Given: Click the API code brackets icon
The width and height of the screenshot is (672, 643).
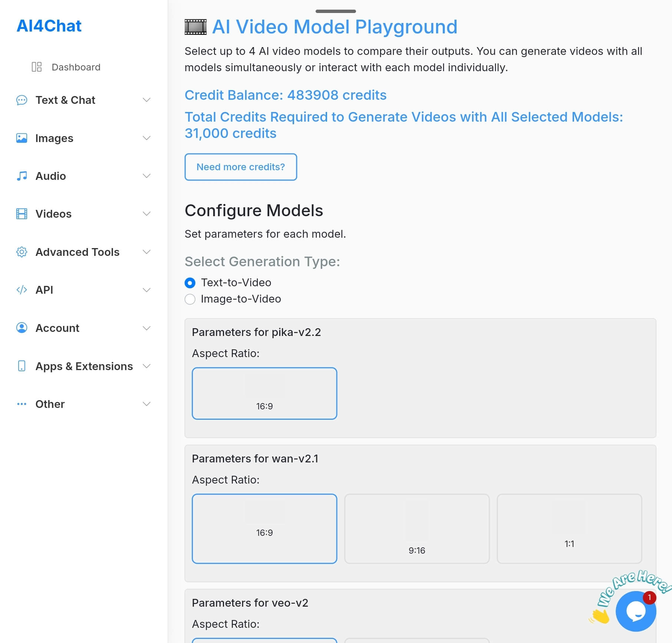Looking at the screenshot, I should (22, 290).
